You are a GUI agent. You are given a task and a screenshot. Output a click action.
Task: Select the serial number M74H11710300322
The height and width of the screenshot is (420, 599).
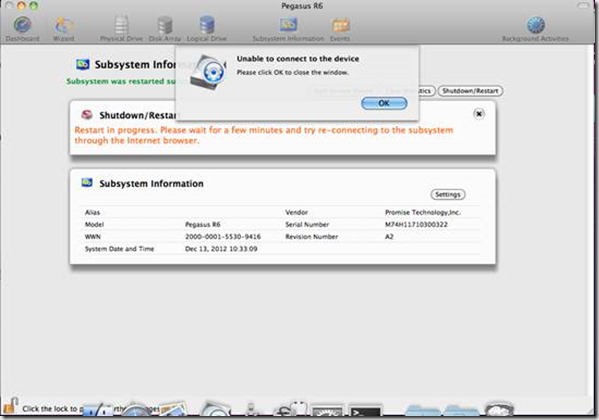(416, 224)
